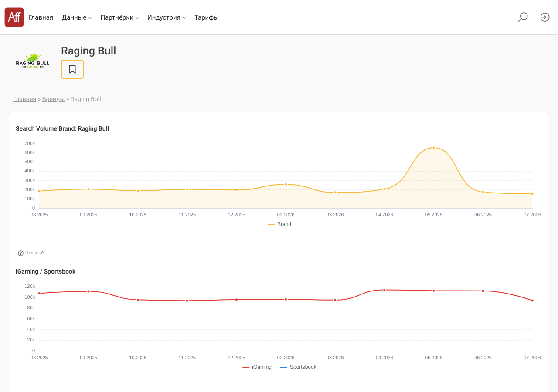Select the 04.2026 point on iGaming chart
The width and height of the screenshot is (558, 392).
click(x=384, y=290)
